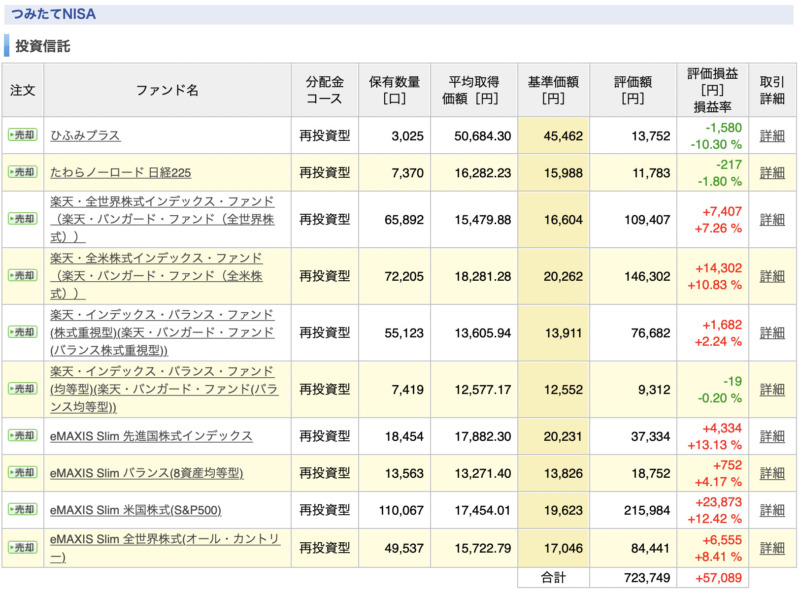View 詳細 for eMAXIS Slim 米国株式(S&P500) row
Image resolution: width=800 pixels, height=592 pixels.
tap(772, 510)
